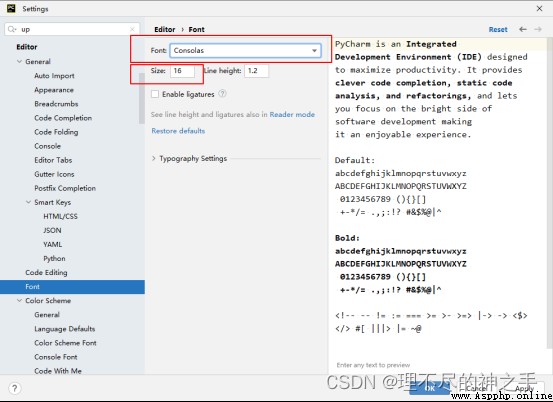Navigate back with the left arrow
Viewport: 553px width, 402px height.
pyautogui.click(x=523, y=29)
